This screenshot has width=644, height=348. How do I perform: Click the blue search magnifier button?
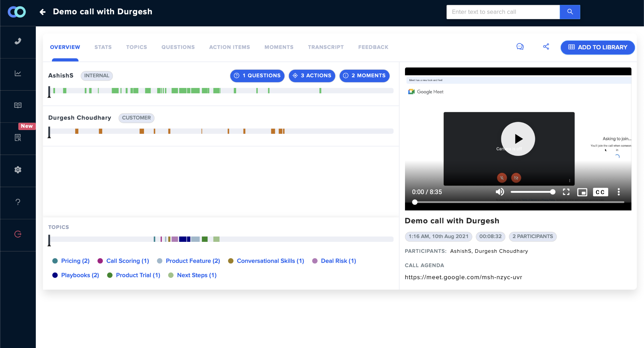570,12
